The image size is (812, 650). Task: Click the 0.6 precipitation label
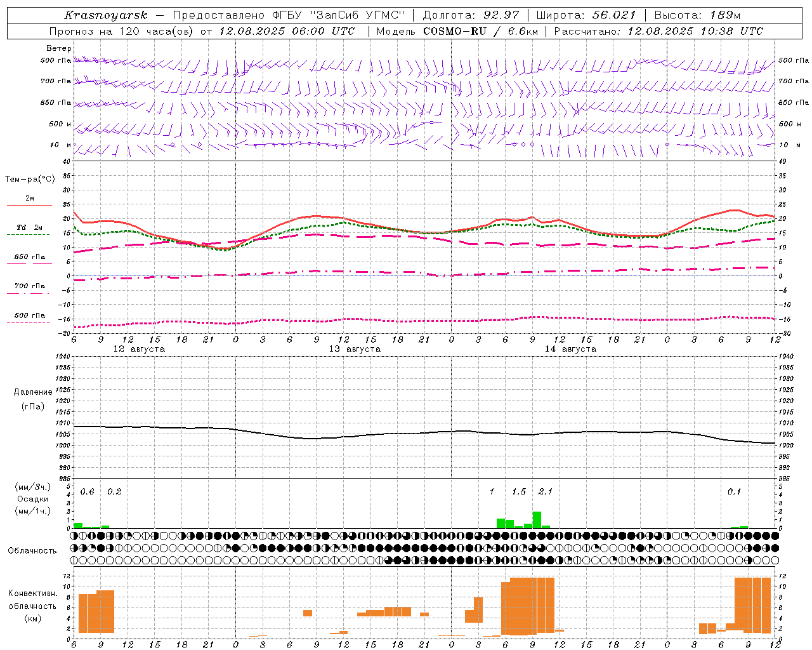tap(87, 491)
